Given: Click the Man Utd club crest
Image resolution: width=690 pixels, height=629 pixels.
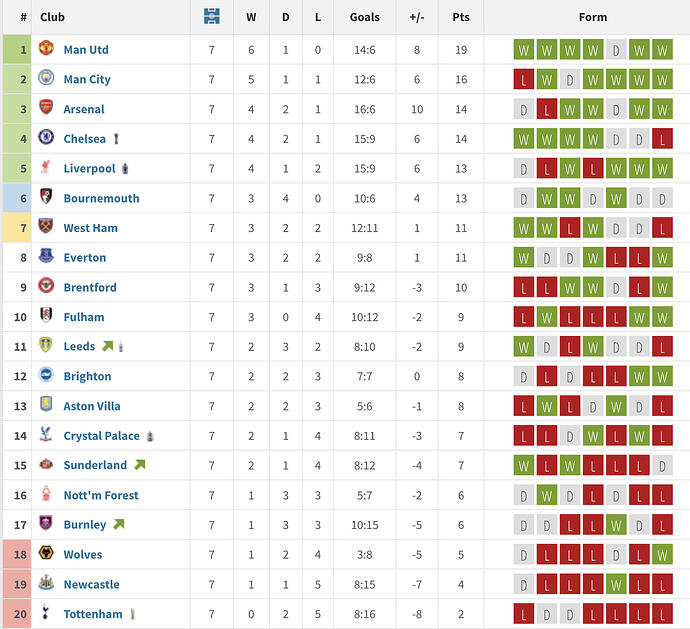Looking at the screenshot, I should point(46,49).
